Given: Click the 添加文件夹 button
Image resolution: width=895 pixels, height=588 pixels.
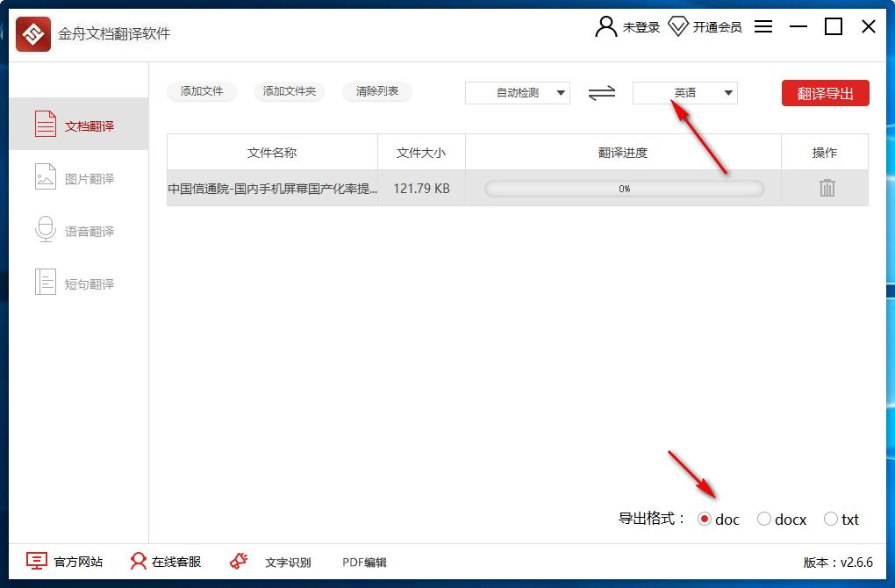Looking at the screenshot, I should (290, 91).
